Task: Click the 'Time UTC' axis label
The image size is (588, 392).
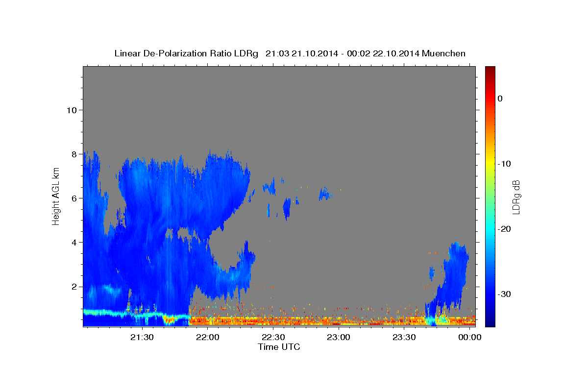Action: point(279,347)
